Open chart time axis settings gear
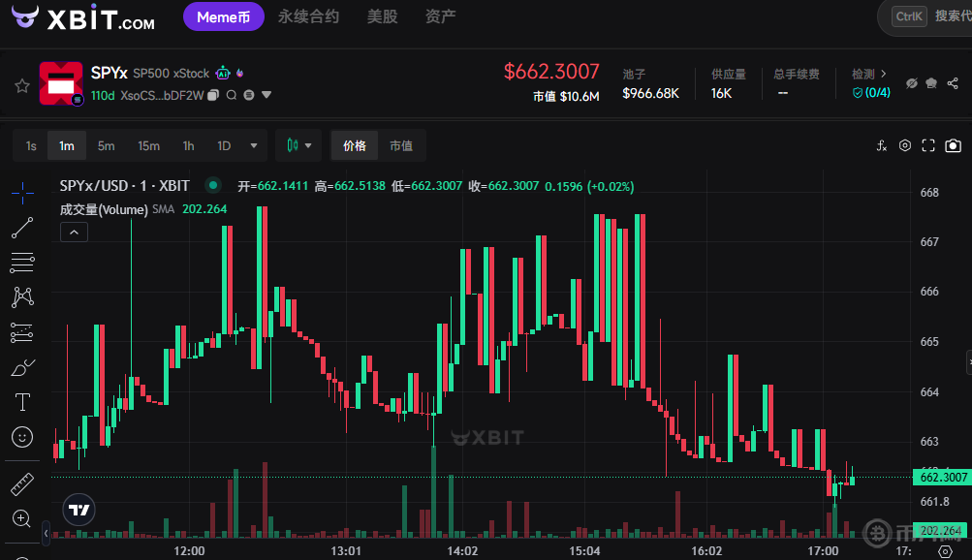The width and height of the screenshot is (972, 560). 945,550
